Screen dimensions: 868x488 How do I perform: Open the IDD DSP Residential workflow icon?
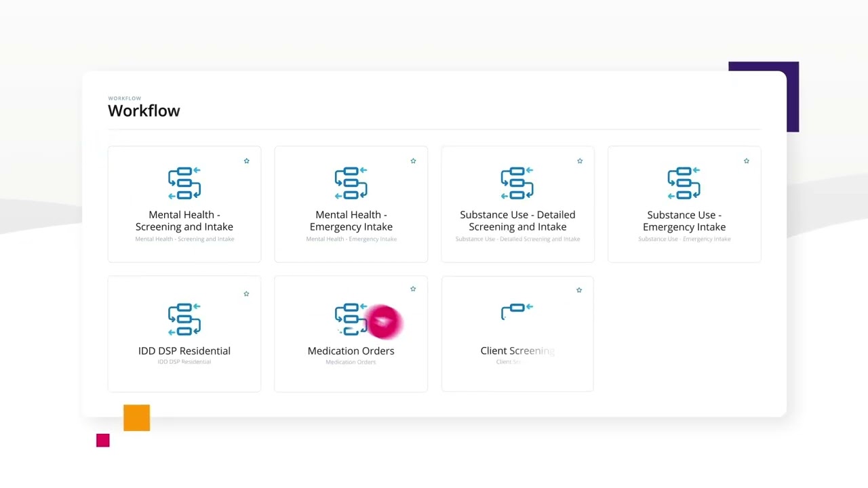tap(184, 319)
